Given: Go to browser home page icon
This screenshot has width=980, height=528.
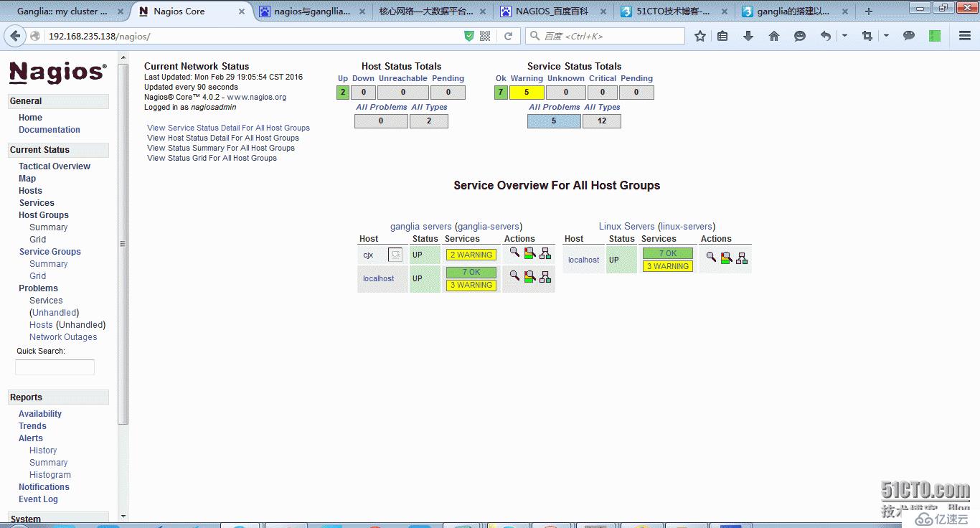Looking at the screenshot, I should click(x=774, y=36).
